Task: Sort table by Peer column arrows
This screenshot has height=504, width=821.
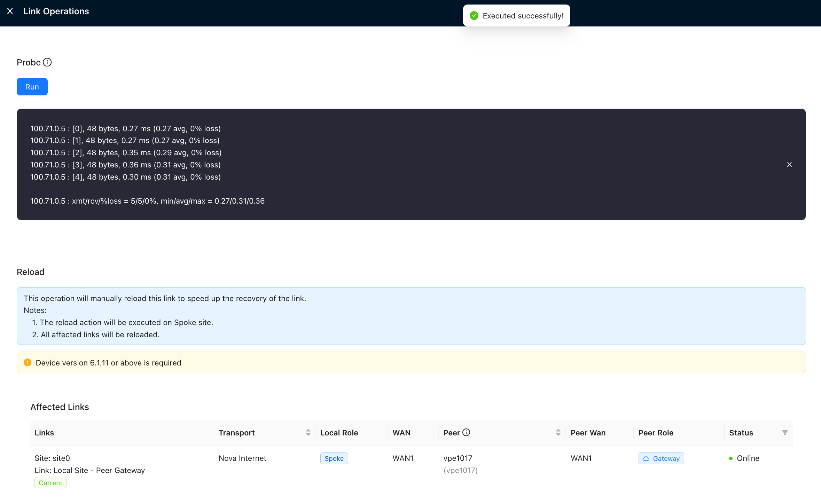Action: [558, 432]
